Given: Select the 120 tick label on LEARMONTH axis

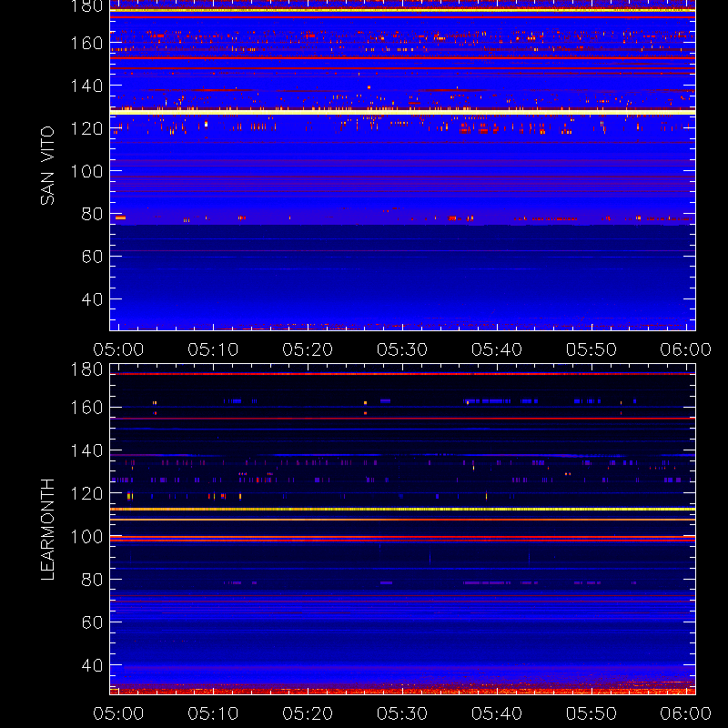Looking at the screenshot, I should click(x=86, y=493).
